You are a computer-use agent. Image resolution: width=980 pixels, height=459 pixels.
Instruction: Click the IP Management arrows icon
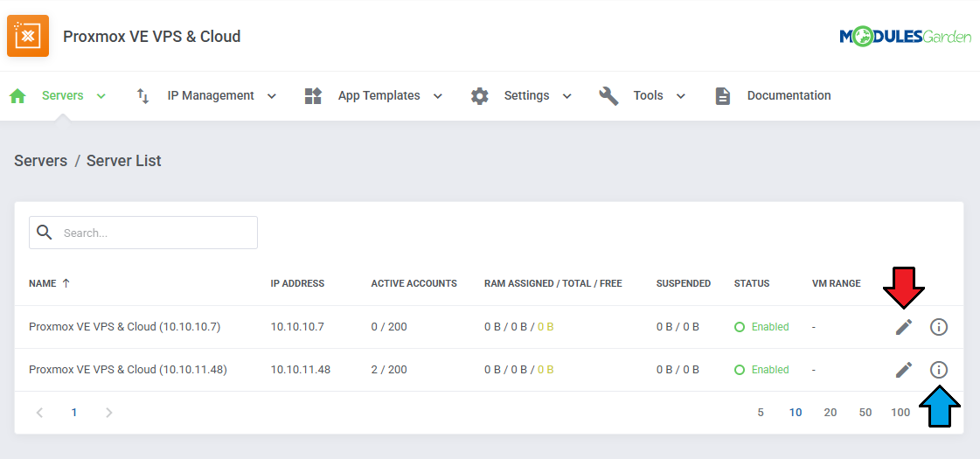point(142,95)
